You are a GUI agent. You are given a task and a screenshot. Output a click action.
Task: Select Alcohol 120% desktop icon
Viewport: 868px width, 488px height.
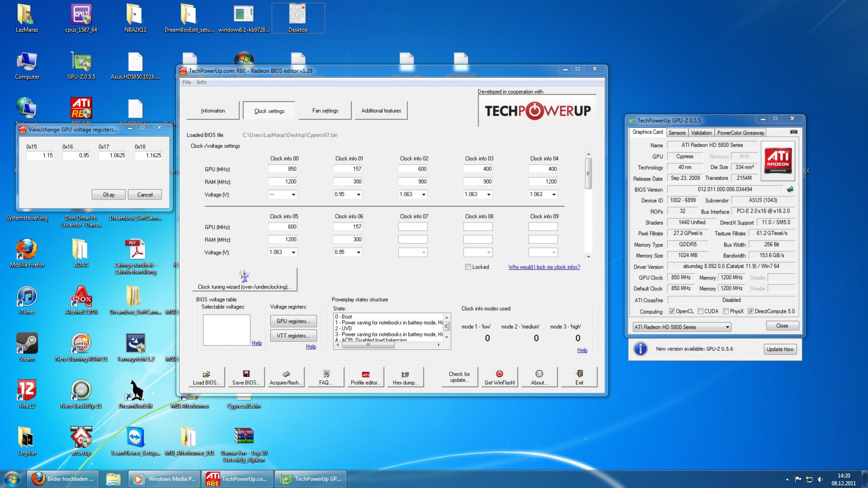pos(81,300)
